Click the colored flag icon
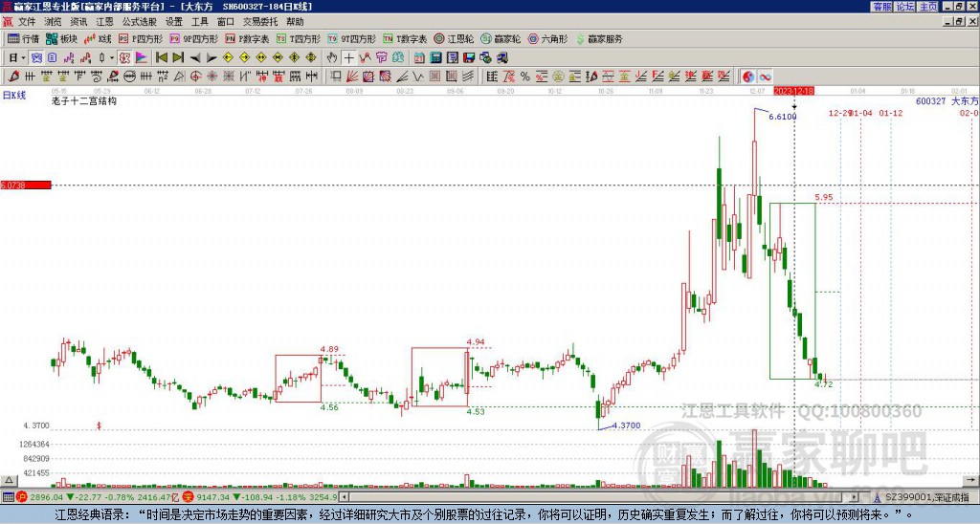 tap(142, 58)
